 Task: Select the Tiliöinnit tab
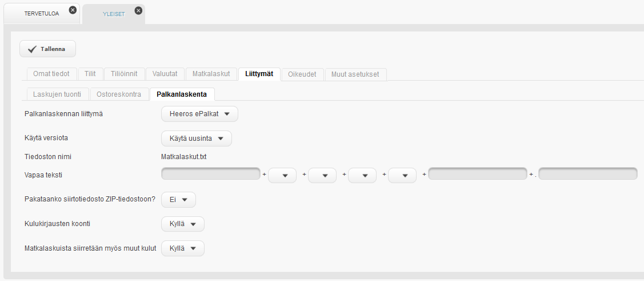[x=124, y=74]
